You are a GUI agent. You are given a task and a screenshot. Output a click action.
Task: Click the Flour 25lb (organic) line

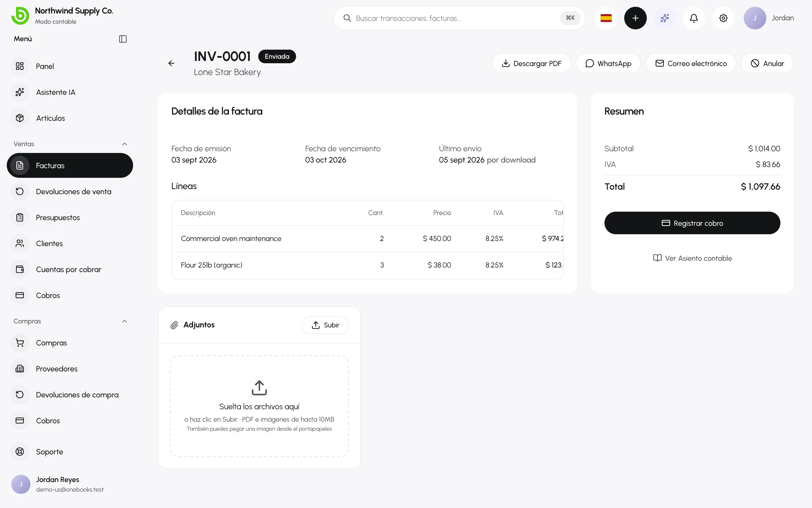pos(367,265)
